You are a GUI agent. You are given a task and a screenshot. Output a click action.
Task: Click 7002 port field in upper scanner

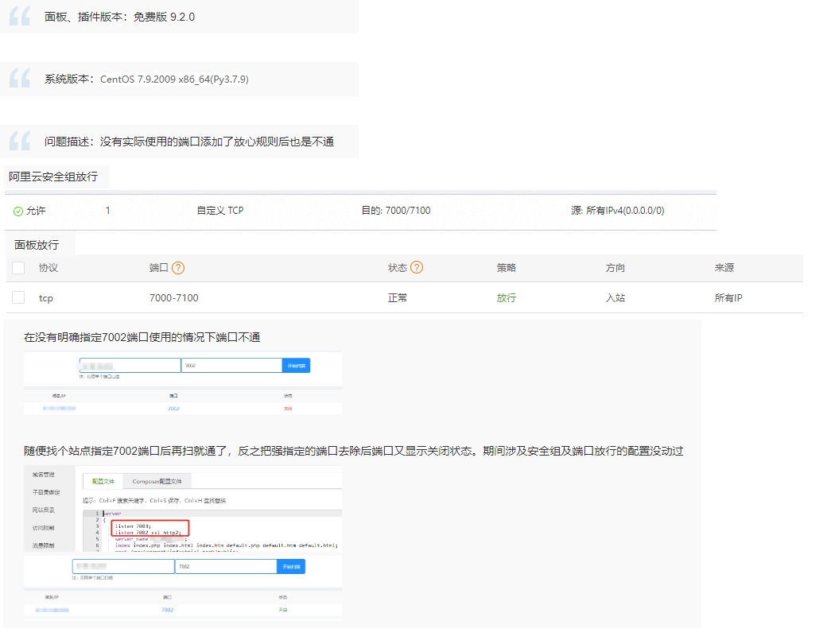(231, 366)
